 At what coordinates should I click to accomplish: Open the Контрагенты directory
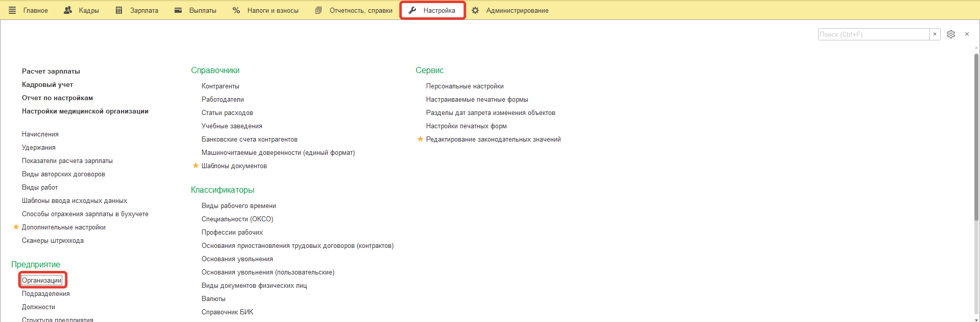(220, 86)
